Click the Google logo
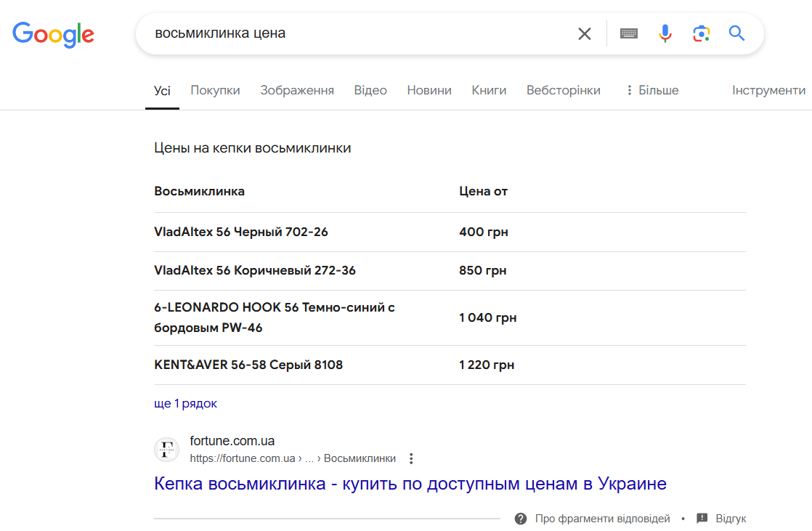 tap(53, 34)
